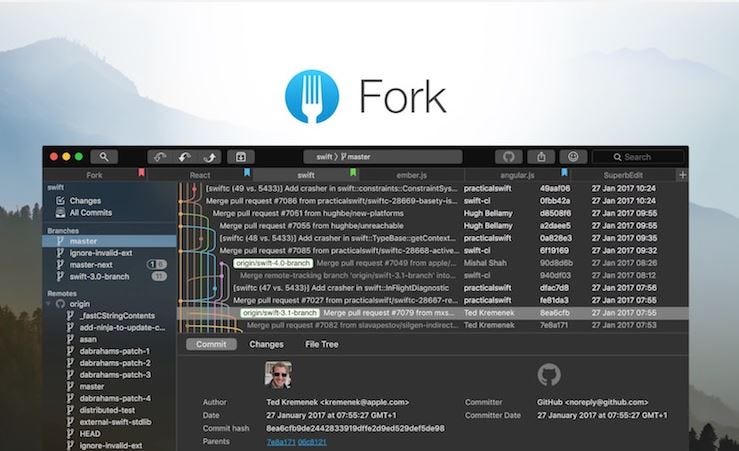
Task: Select remote branch external-swift-stdlib
Action: 116,422
